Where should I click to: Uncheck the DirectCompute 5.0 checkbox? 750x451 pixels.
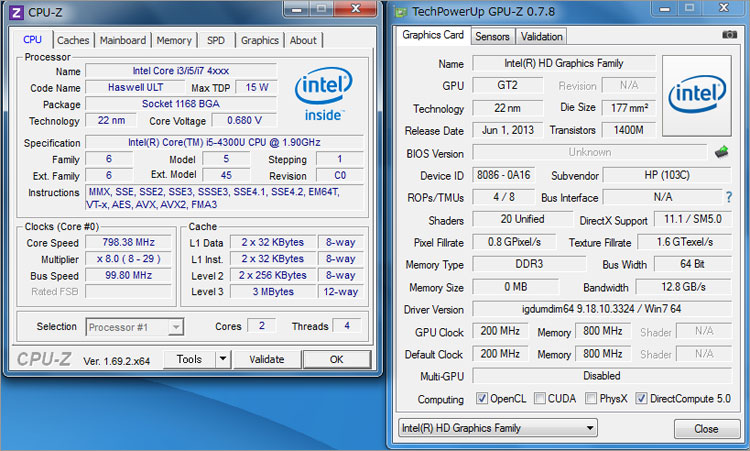pos(642,398)
